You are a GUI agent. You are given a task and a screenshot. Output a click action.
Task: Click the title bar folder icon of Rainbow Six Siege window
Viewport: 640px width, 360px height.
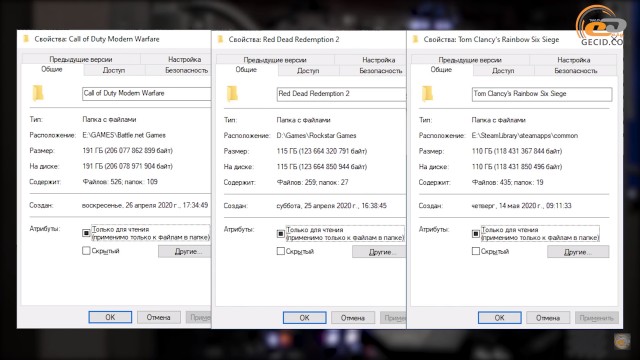[416, 40]
